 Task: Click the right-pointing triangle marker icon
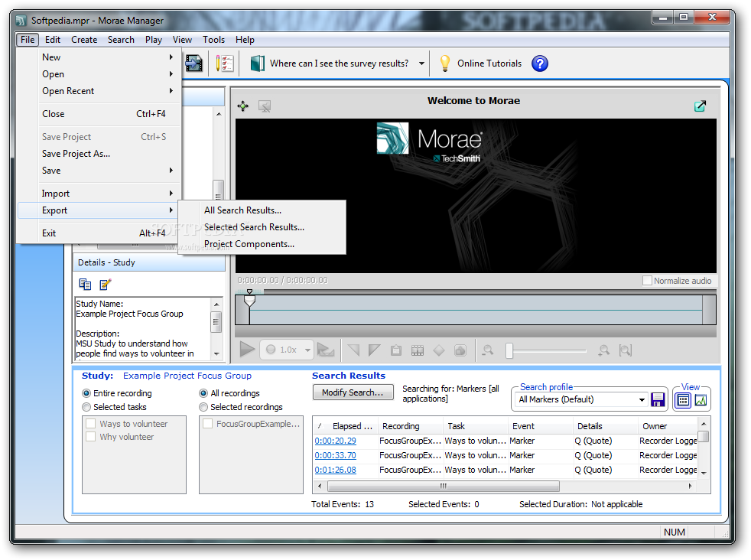pyautogui.click(x=375, y=350)
